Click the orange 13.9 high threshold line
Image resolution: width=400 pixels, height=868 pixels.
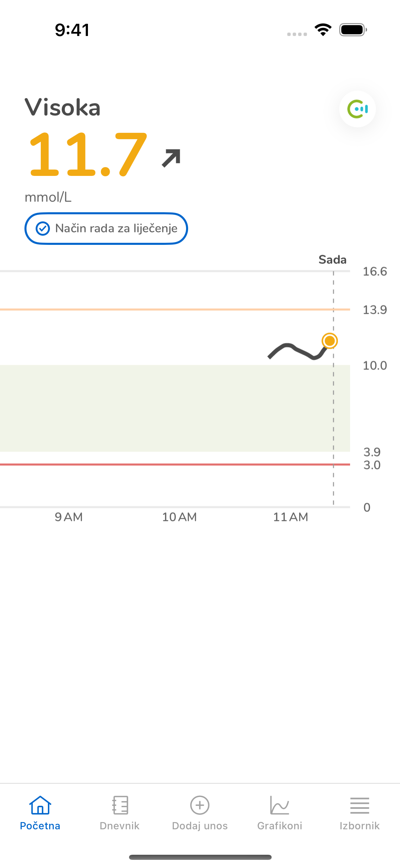[x=170, y=309]
